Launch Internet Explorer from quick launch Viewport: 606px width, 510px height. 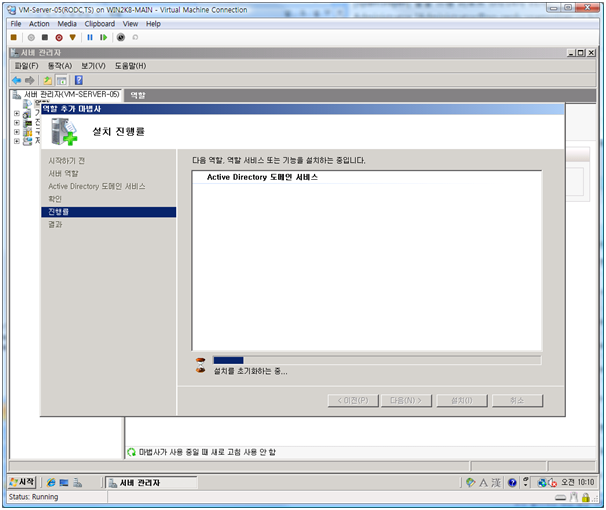click(x=51, y=483)
